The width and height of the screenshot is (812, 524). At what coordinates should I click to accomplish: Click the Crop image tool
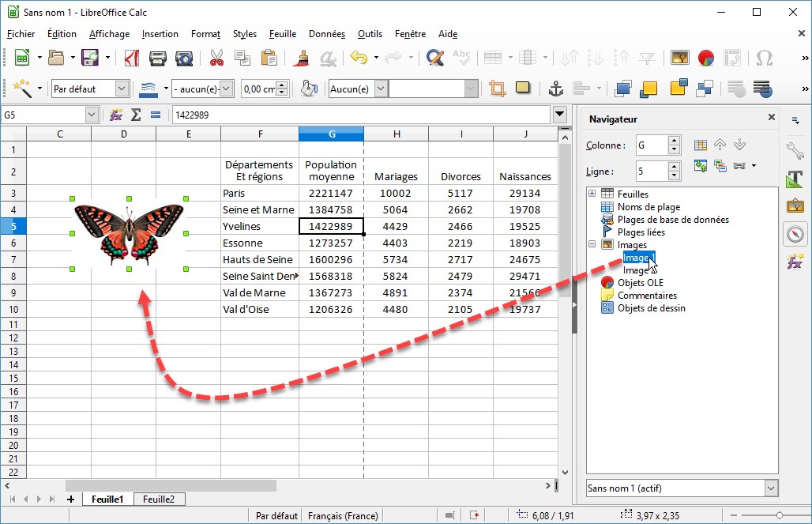(497, 89)
